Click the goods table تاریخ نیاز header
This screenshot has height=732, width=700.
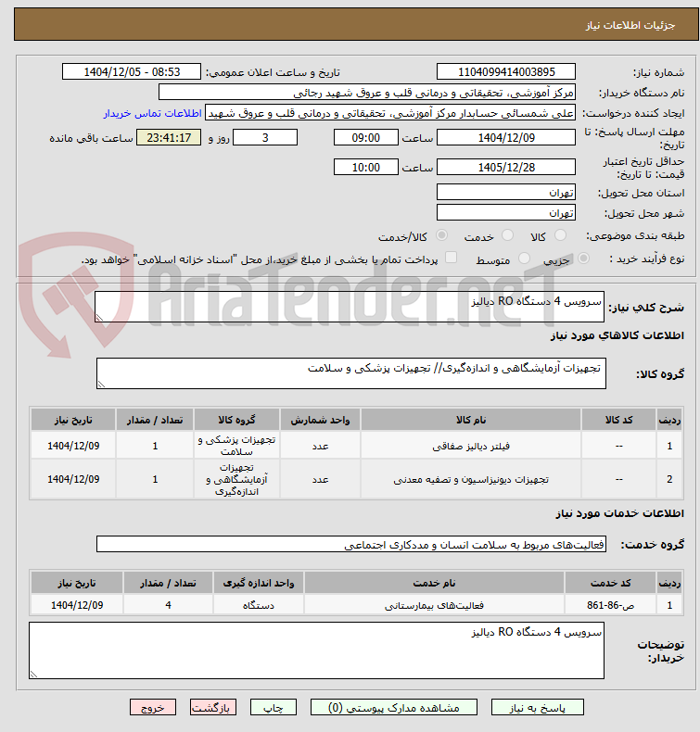[x=73, y=420]
